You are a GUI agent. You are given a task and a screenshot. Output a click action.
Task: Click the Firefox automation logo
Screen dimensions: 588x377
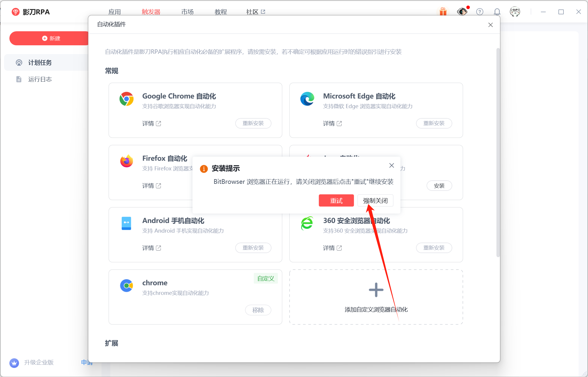126,161
